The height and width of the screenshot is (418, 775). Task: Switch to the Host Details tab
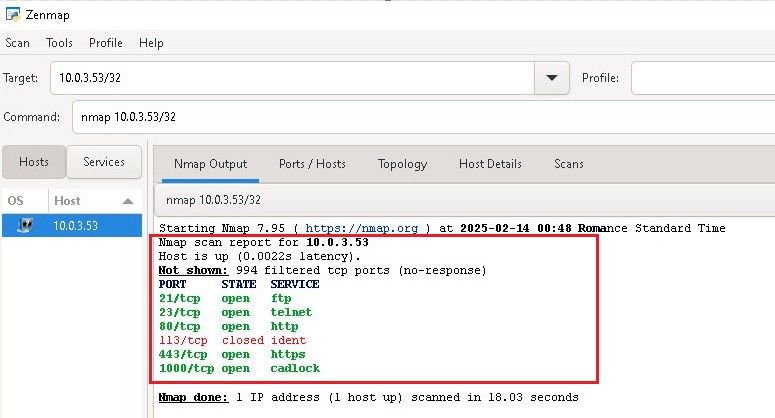click(490, 164)
